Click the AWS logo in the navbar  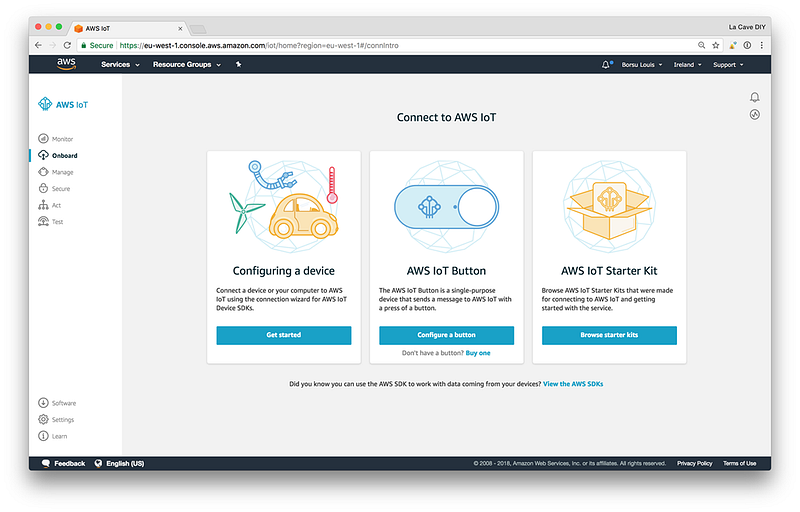(x=66, y=64)
